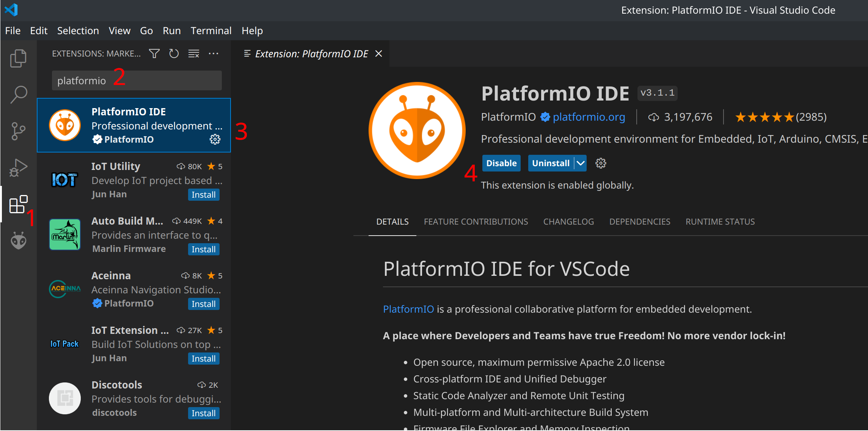The height and width of the screenshot is (431, 868).
Task: Click the Marlin Auto Build extension icon
Action: point(64,234)
